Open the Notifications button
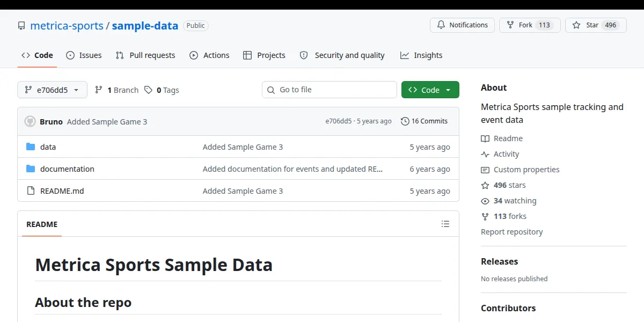Screen dimensions: 644x322 [462, 25]
